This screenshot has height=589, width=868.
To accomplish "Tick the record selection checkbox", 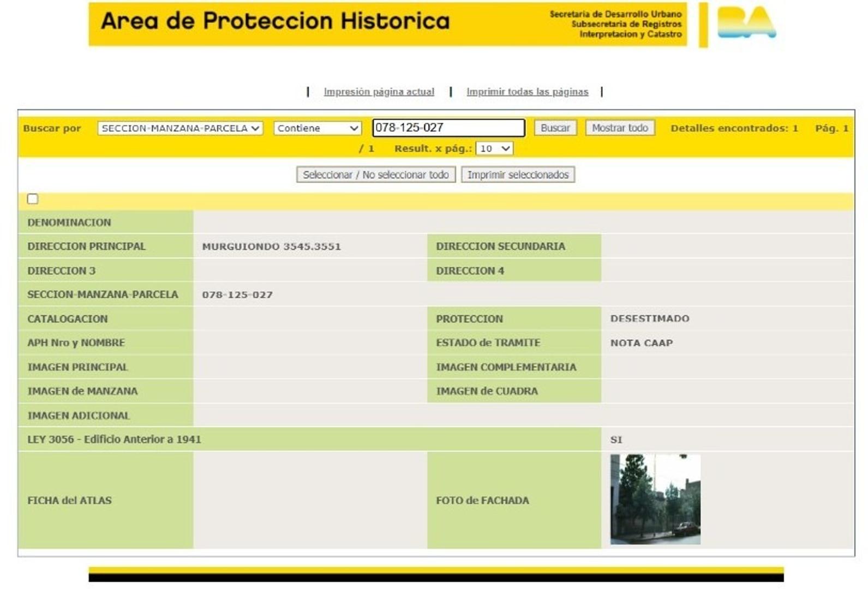I will 33,199.
